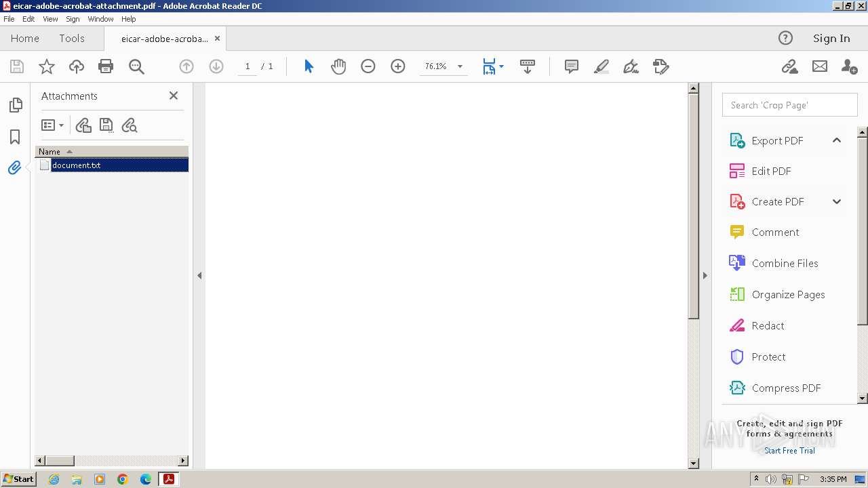Screen dimensions: 868x488
Task: Open the Edit menu
Action: click(28, 19)
